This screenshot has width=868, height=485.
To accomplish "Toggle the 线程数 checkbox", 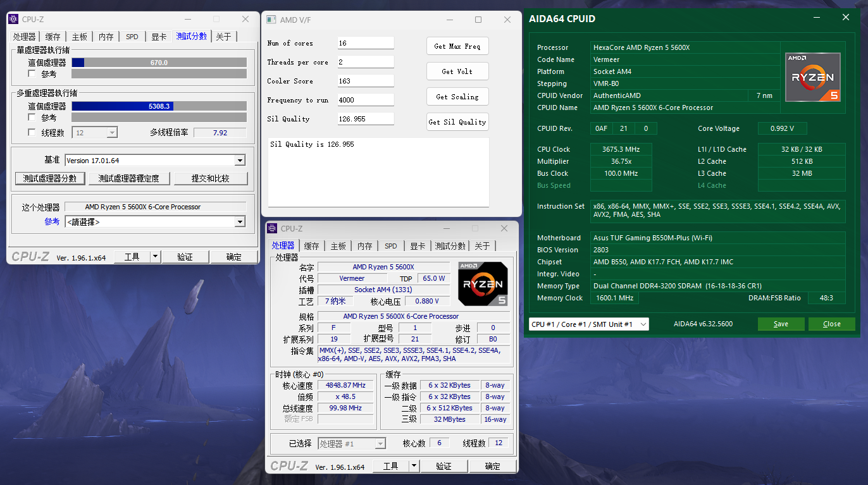I will click(32, 133).
